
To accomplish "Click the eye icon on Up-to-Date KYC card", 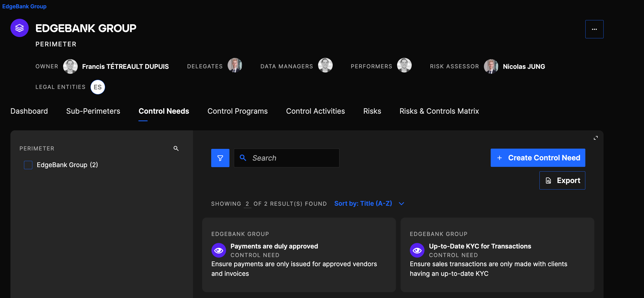I will click(x=417, y=250).
